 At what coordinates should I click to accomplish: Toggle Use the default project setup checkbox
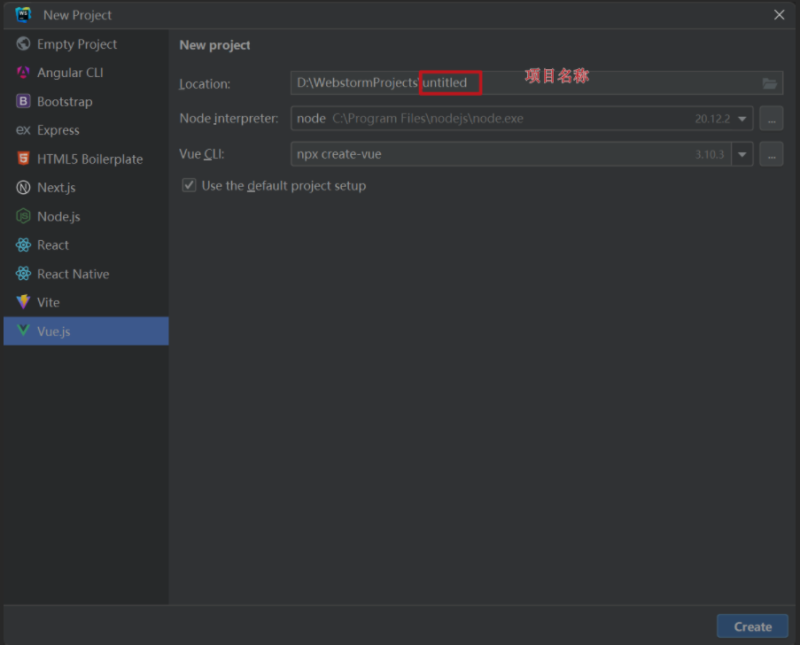click(x=188, y=186)
